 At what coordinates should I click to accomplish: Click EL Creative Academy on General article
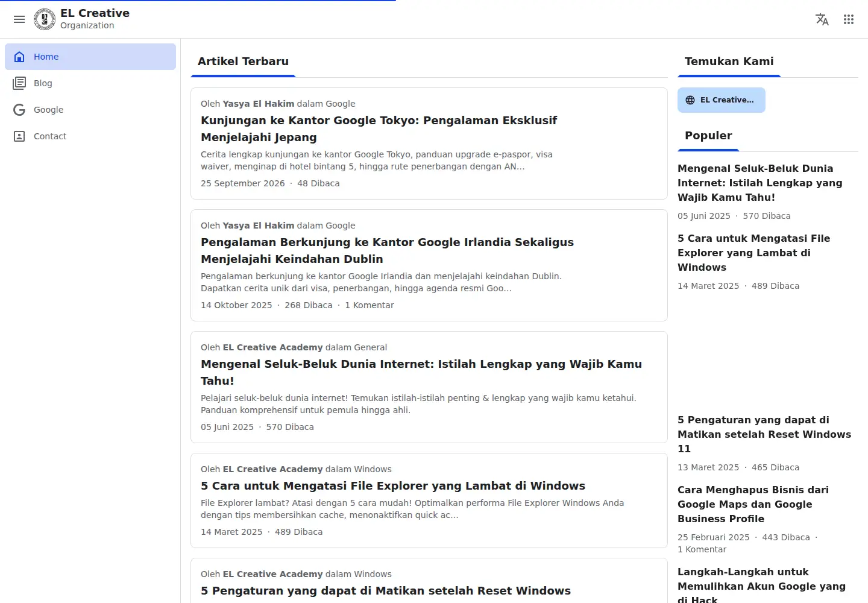(273, 347)
